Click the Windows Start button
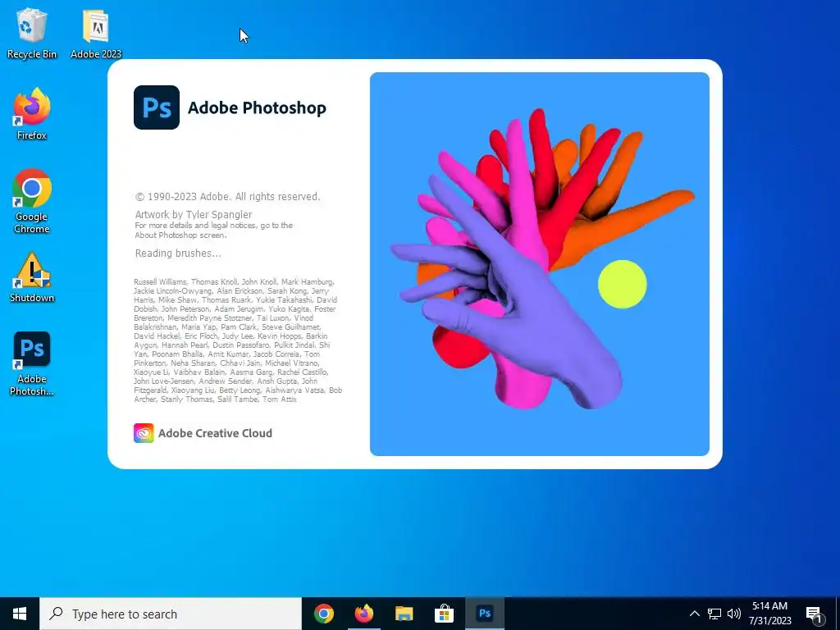Viewport: 840px width, 630px height. 20,614
